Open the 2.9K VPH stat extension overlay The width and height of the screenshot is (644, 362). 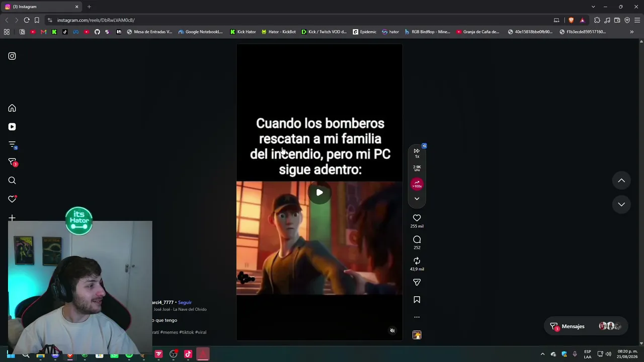pyautogui.click(x=417, y=168)
